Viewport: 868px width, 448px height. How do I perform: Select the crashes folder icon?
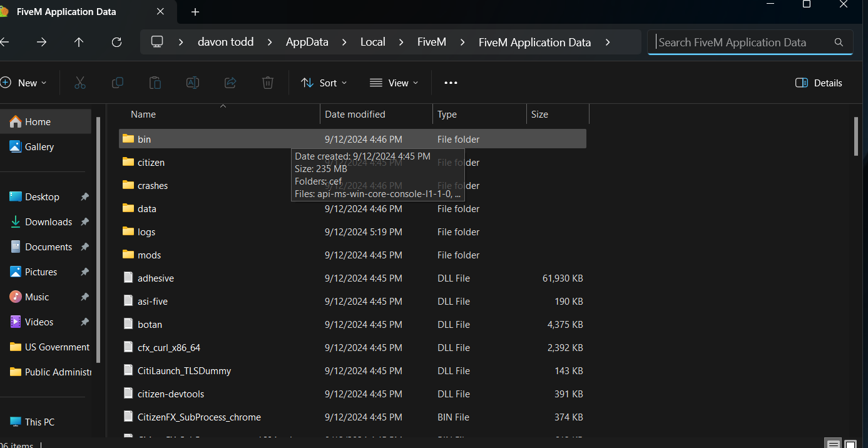[x=128, y=185]
